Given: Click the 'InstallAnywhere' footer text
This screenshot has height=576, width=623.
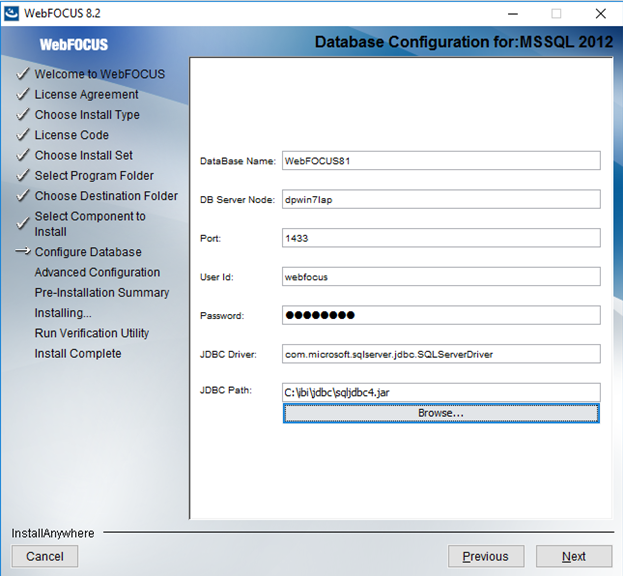Looking at the screenshot, I should pyautogui.click(x=53, y=533).
